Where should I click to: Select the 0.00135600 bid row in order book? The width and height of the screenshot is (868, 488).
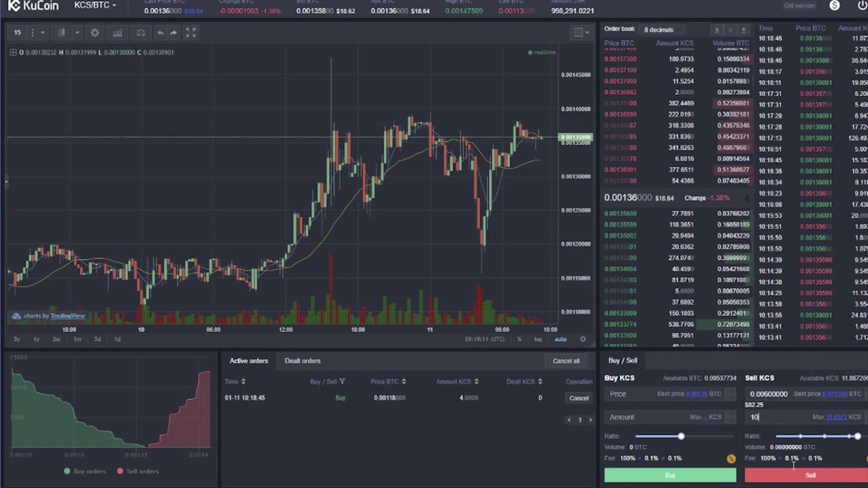pos(677,213)
